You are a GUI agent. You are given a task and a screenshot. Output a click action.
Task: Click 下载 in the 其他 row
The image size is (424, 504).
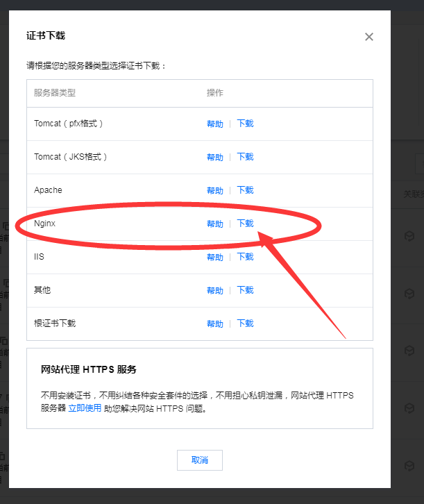(245, 290)
